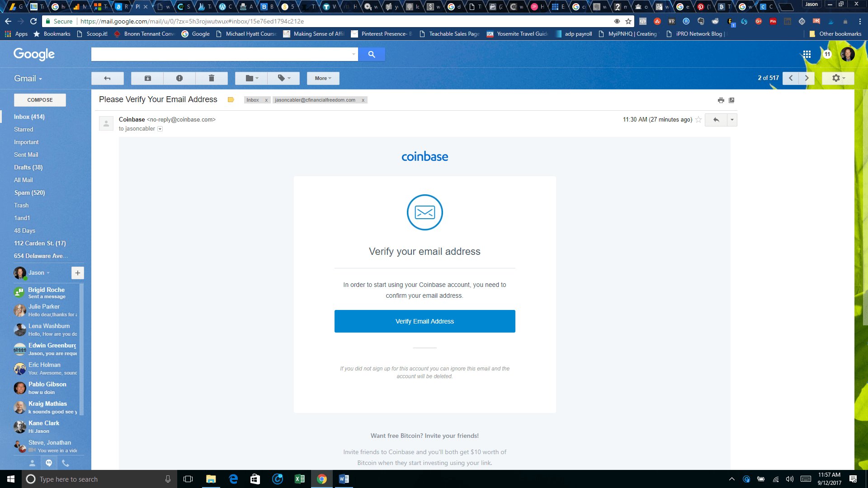Open the Chrome three-dot menu

pyautogui.click(x=860, y=21)
